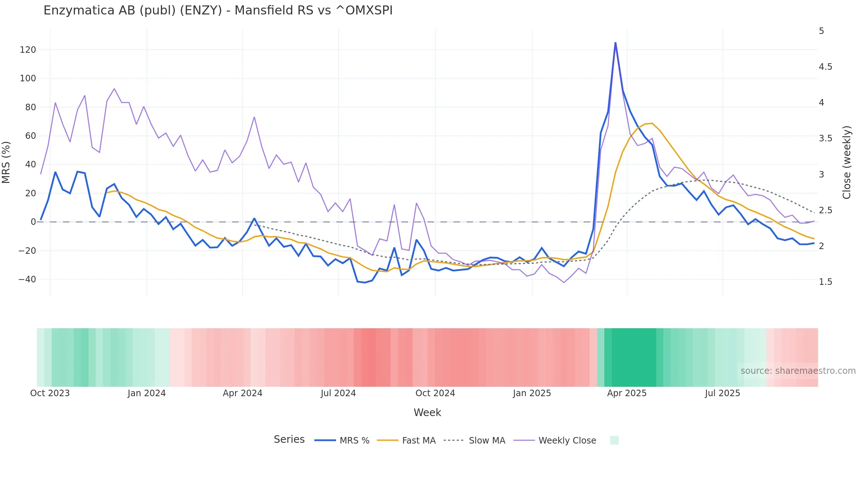Click the Series legend heading
The image size is (868, 488).
[289, 439]
